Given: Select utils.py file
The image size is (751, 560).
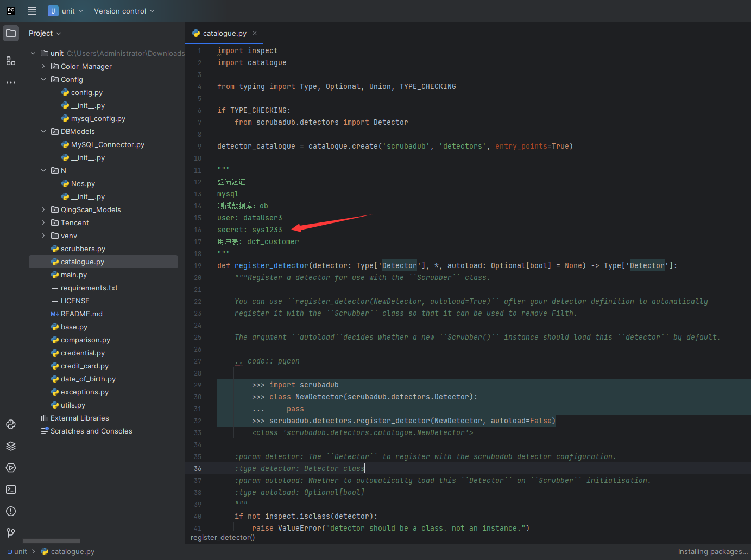Looking at the screenshot, I should tap(68, 405).
